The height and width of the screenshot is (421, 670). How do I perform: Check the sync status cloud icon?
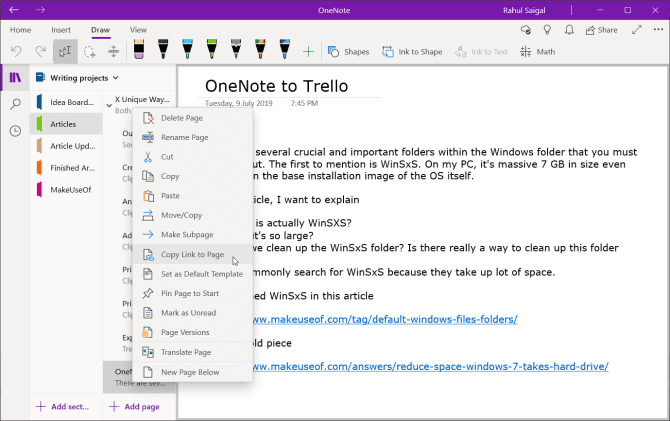[x=526, y=30]
